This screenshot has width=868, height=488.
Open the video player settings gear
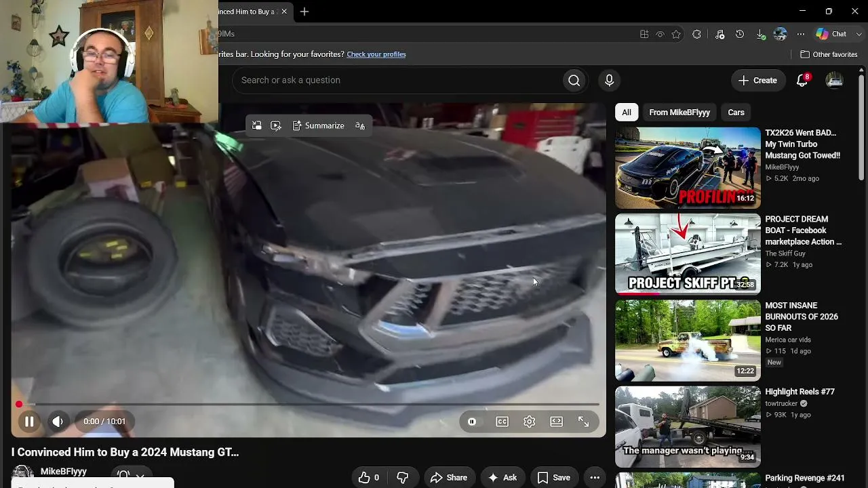(530, 422)
